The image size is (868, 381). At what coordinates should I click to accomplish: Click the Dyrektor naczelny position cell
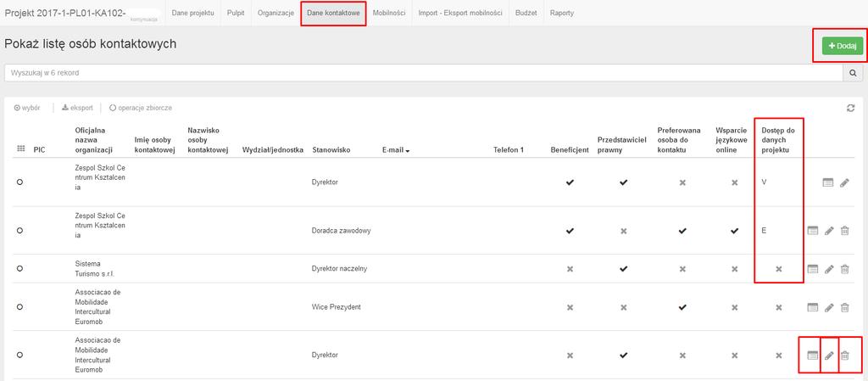click(340, 269)
